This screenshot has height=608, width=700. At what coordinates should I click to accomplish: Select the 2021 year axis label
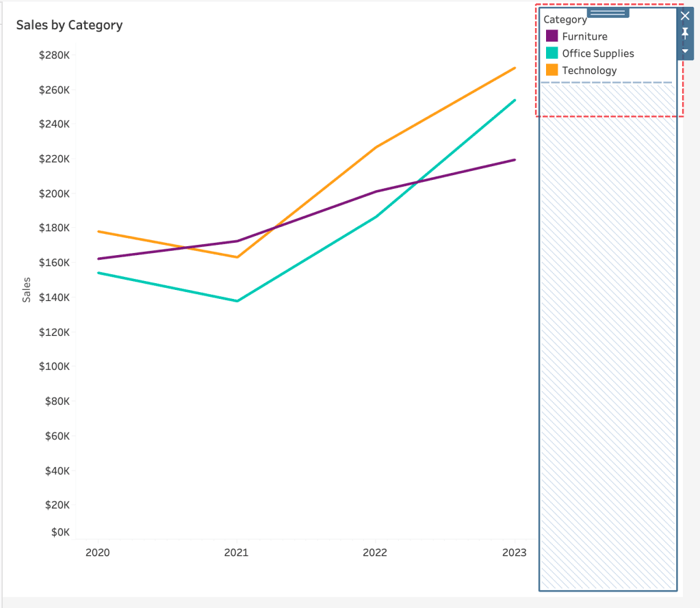[236, 552]
